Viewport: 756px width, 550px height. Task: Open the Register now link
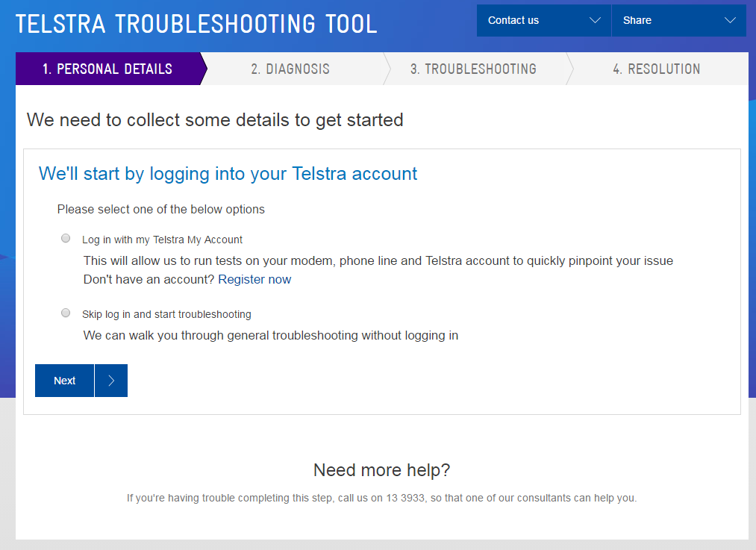pyautogui.click(x=254, y=279)
